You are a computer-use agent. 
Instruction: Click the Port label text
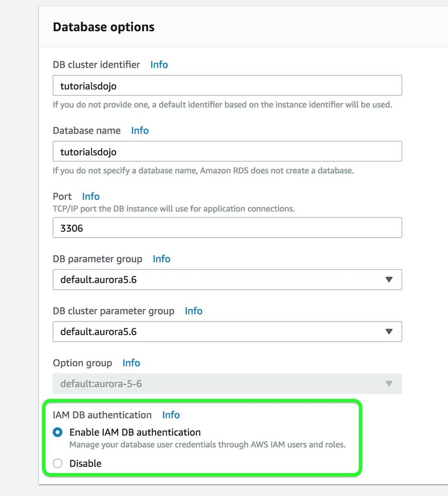(62, 196)
